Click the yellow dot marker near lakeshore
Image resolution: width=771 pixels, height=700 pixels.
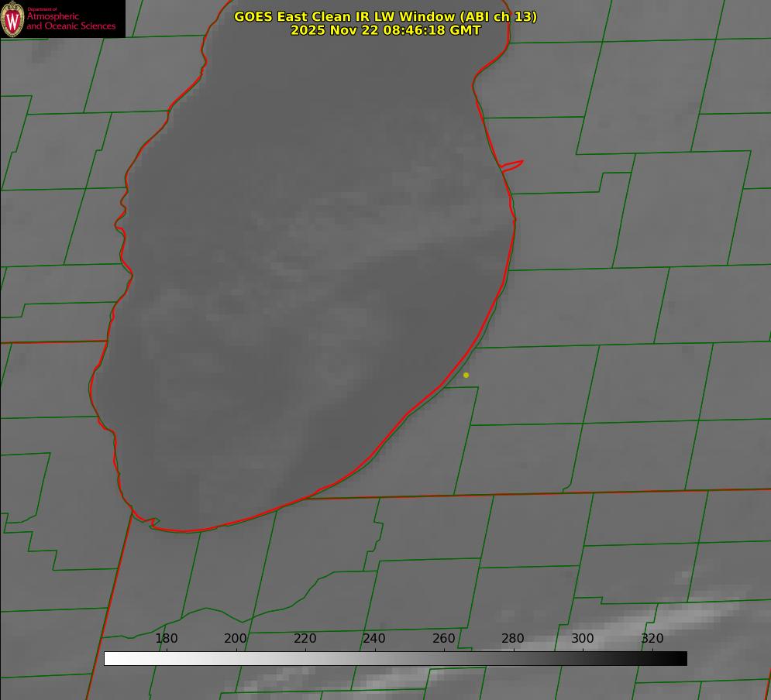tap(466, 375)
